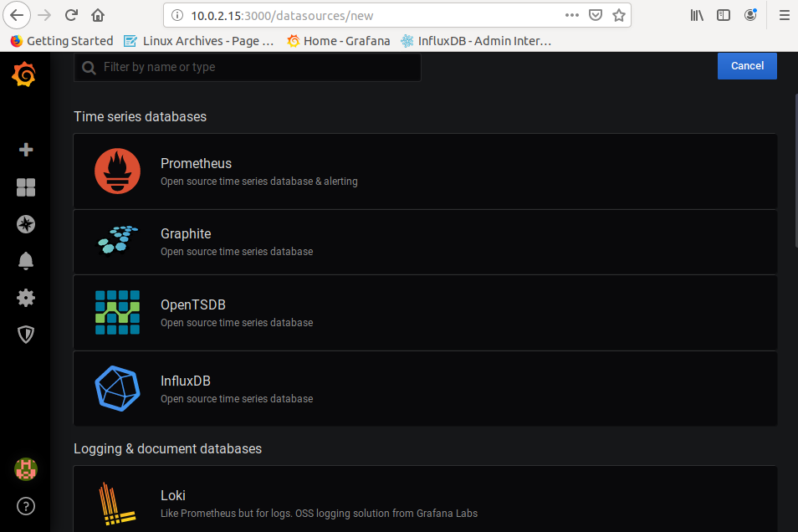Open page actions three-dots menu
Viewport: 798px width, 532px height.
572,15
